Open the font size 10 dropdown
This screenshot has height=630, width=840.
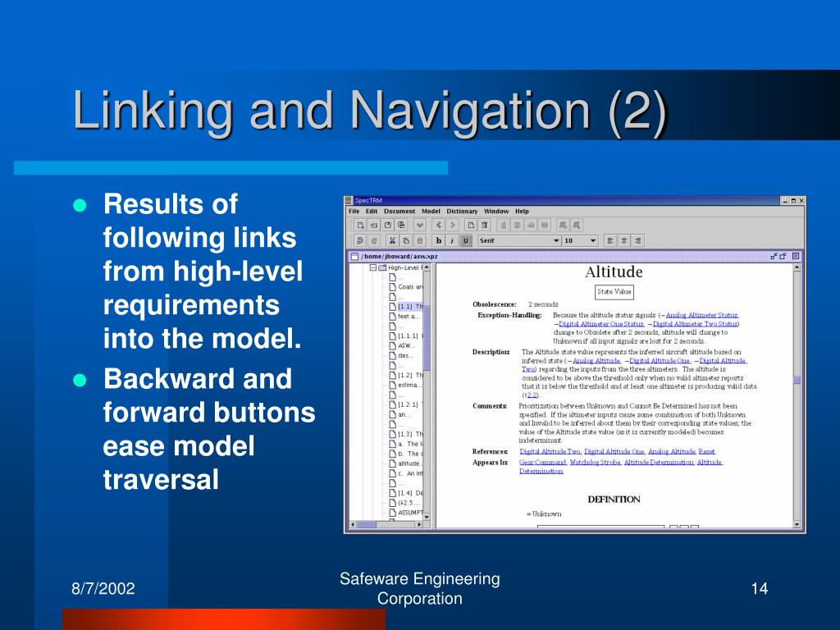(x=580, y=241)
